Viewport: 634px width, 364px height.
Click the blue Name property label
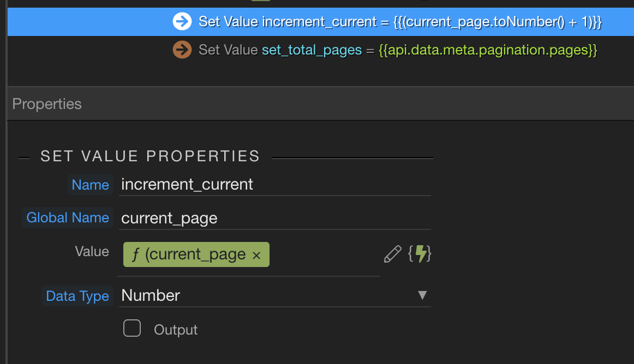click(x=90, y=185)
